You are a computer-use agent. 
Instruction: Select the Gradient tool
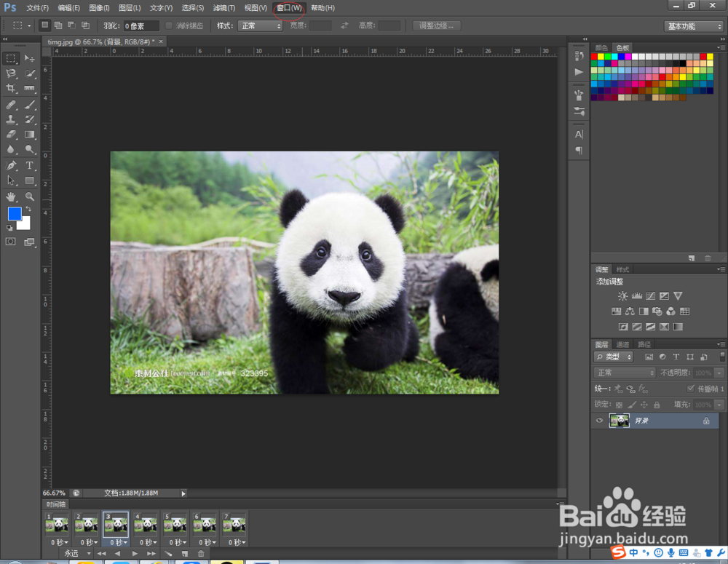(29, 134)
